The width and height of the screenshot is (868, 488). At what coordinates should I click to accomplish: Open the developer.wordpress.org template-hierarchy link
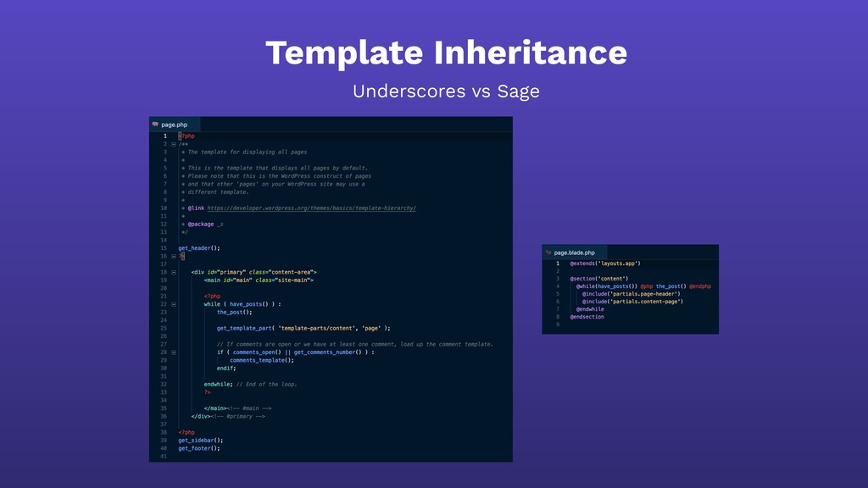tap(312, 208)
